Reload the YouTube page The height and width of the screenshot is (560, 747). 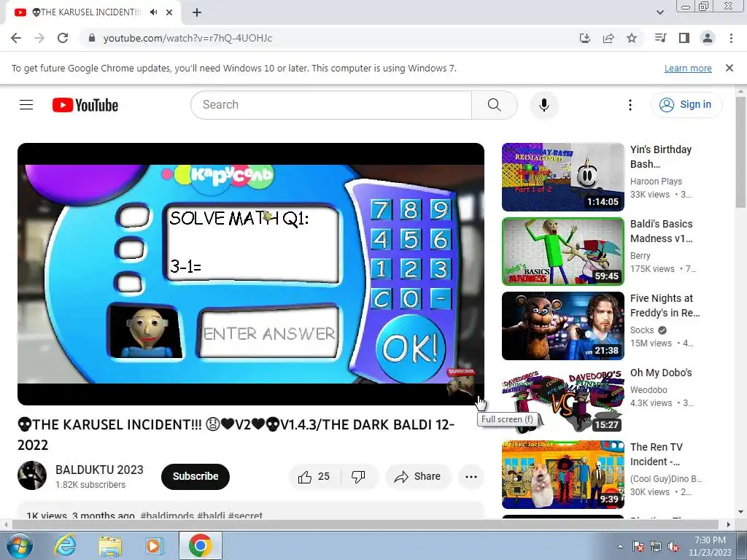[x=63, y=38]
